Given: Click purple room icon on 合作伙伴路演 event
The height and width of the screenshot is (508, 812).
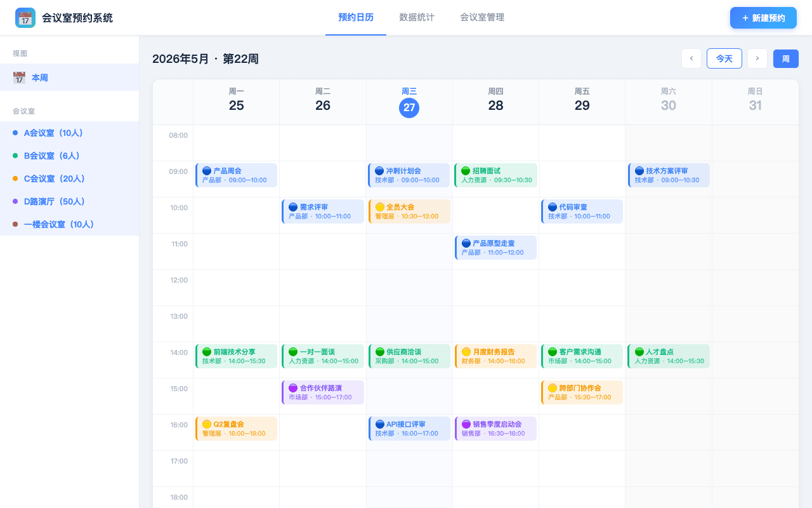Looking at the screenshot, I should tap(293, 388).
